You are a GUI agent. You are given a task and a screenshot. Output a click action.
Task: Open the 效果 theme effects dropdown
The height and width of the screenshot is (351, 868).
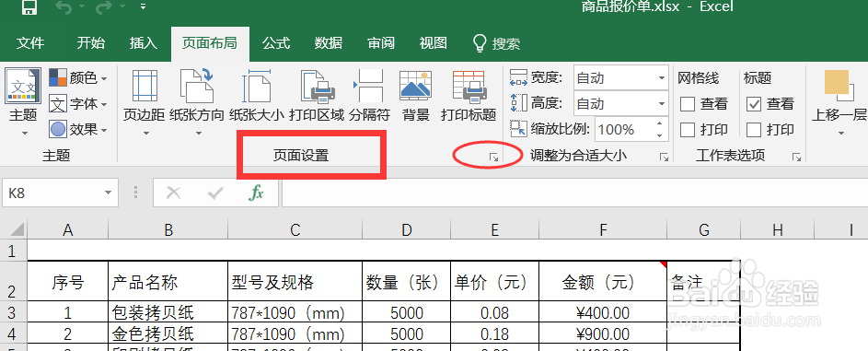(x=78, y=130)
